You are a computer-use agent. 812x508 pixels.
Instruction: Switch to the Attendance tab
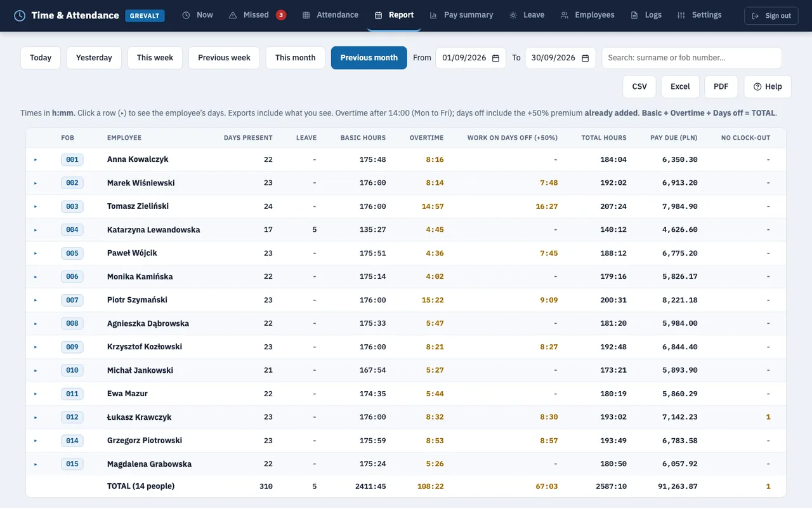[330, 15]
